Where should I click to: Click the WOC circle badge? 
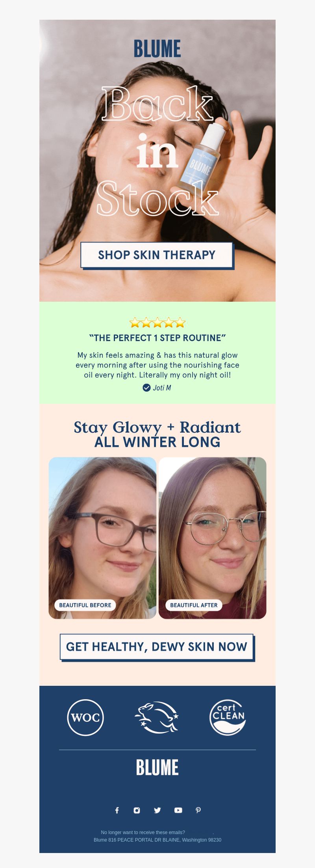(x=85, y=717)
